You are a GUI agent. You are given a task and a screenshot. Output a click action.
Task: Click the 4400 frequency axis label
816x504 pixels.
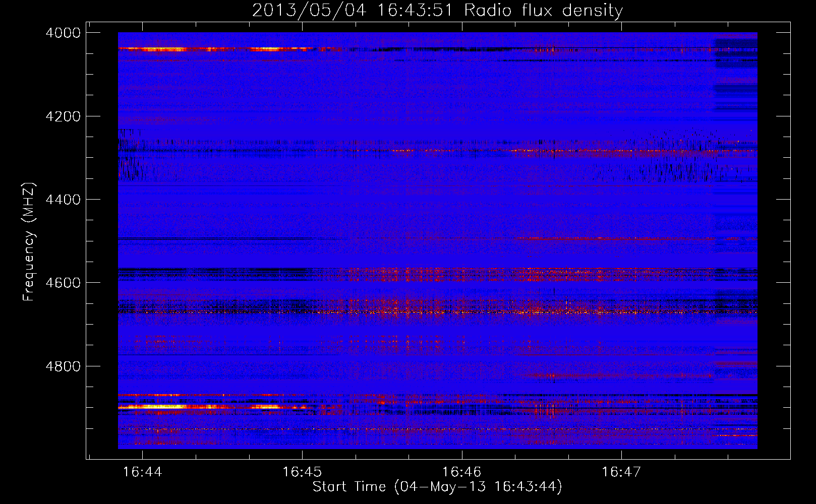click(x=63, y=200)
